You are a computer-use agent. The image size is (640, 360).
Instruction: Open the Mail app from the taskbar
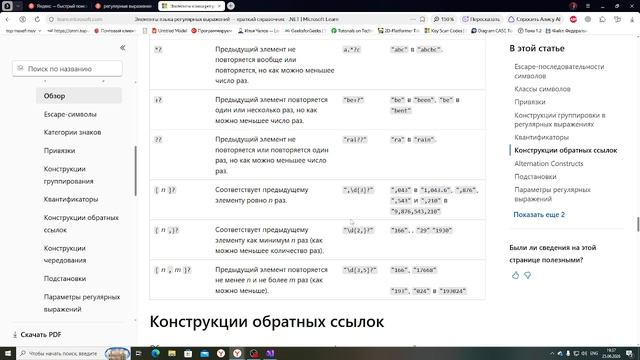tap(204, 353)
